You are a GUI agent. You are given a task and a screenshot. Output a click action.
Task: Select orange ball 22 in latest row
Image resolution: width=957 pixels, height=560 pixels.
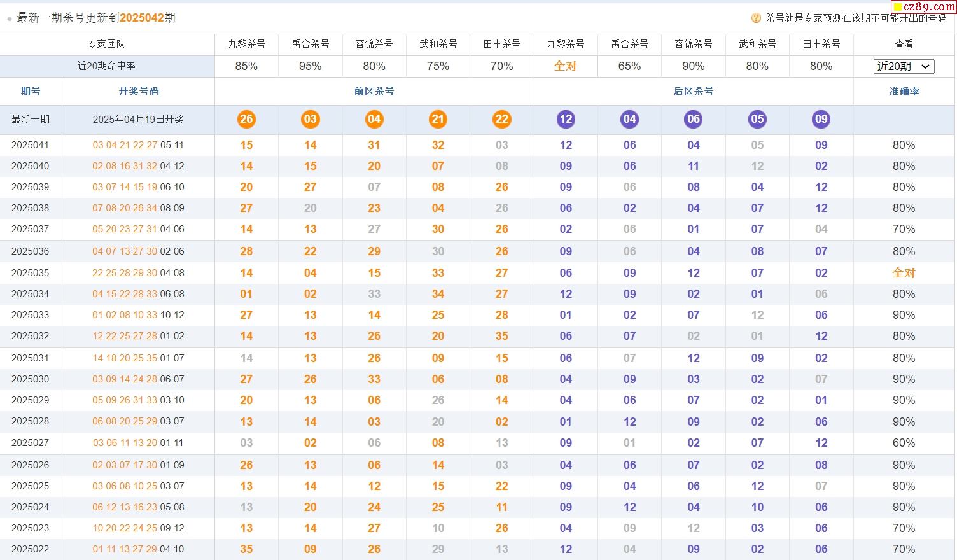click(x=502, y=119)
